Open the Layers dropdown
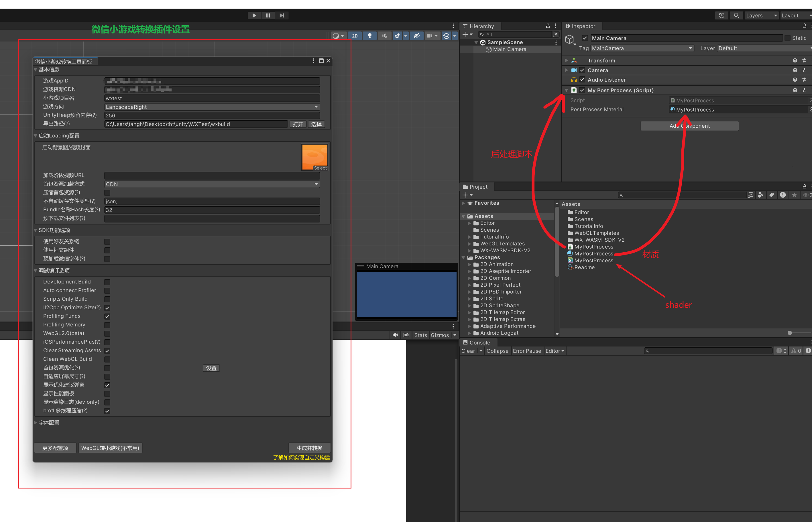The image size is (812, 522). tap(761, 15)
